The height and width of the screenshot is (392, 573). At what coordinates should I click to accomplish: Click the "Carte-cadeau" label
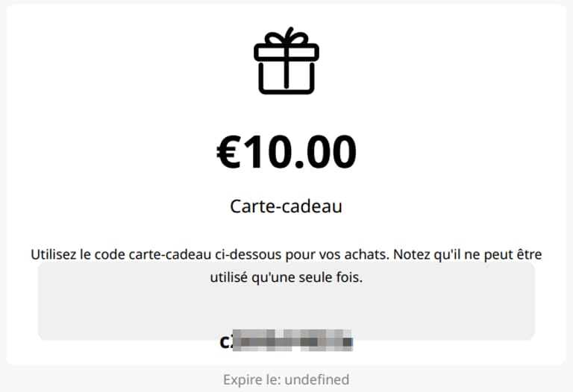(286, 206)
